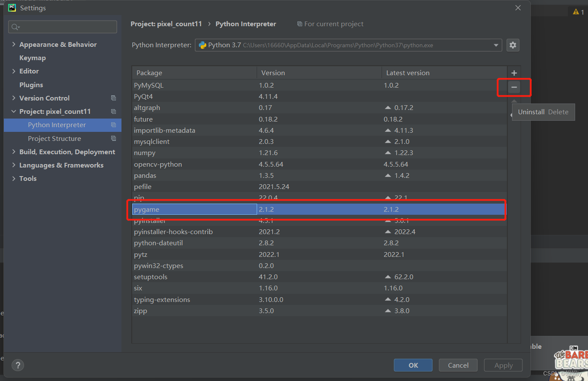
Task: Open the Python Interpreter dropdown
Action: point(496,45)
